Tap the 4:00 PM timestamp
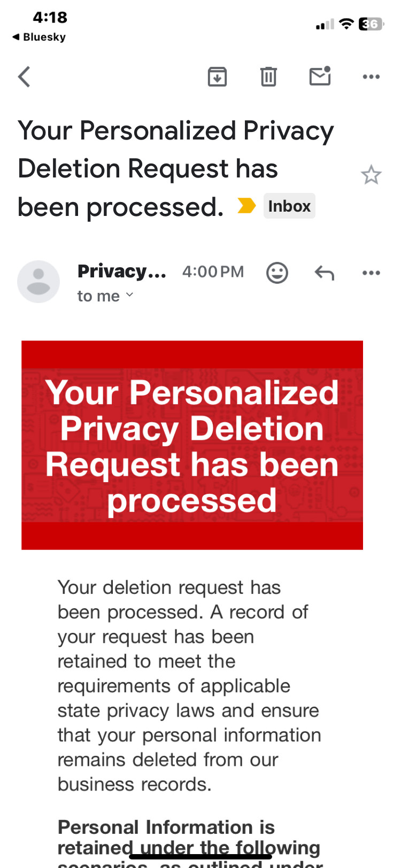This screenshot has height=868, width=401. [x=213, y=272]
